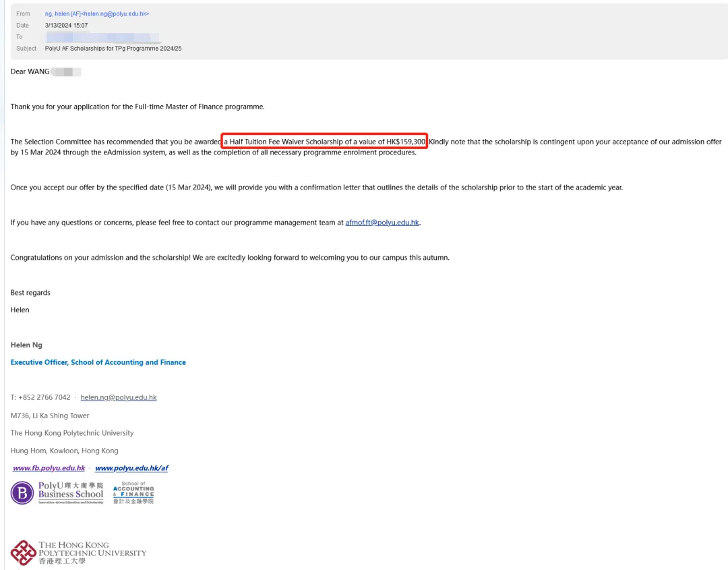Click the M736, Li Ka Shing Tower address
Image resolution: width=728 pixels, height=570 pixels.
coord(50,416)
